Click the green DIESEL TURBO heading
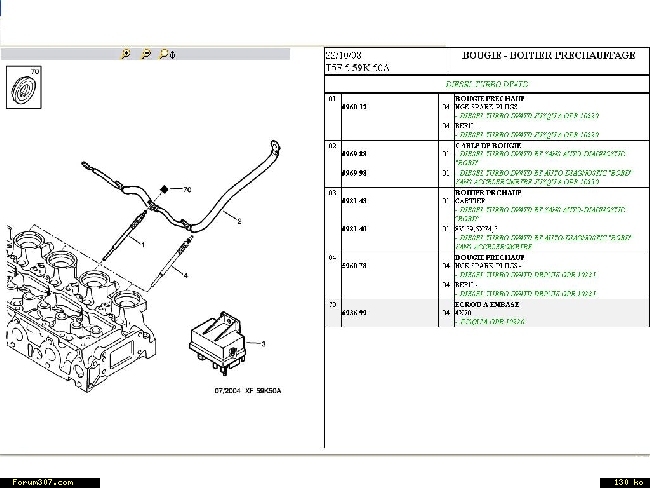 point(487,84)
